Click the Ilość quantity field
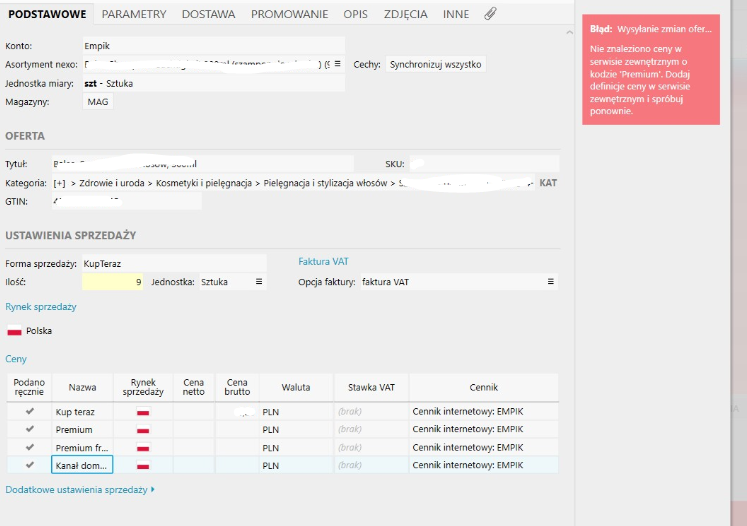 pyautogui.click(x=112, y=282)
